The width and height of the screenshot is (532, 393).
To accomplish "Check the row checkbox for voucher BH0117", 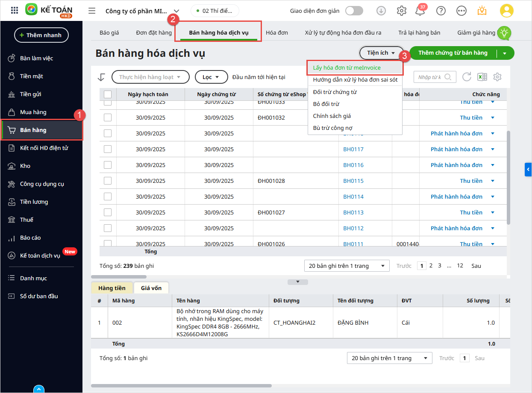I will point(108,149).
